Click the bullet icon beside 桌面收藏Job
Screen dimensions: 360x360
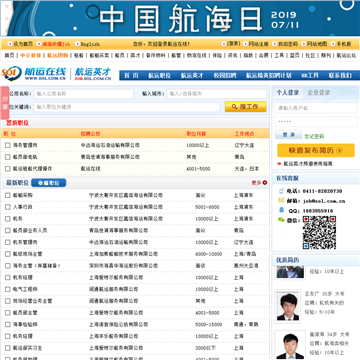[39, 44]
